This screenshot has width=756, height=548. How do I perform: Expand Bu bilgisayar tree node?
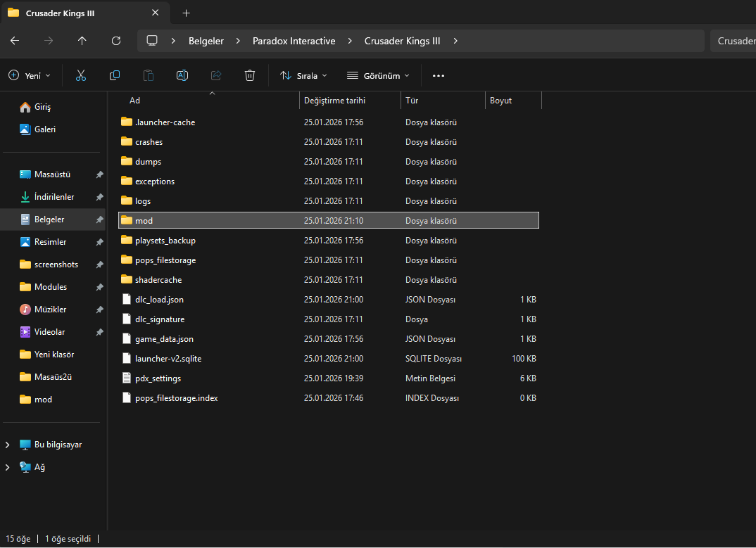[x=7, y=445]
